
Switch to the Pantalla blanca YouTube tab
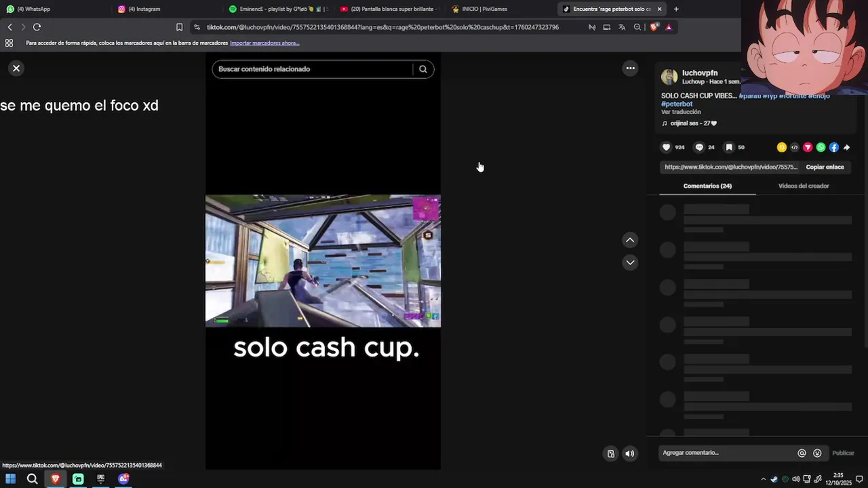(x=389, y=9)
